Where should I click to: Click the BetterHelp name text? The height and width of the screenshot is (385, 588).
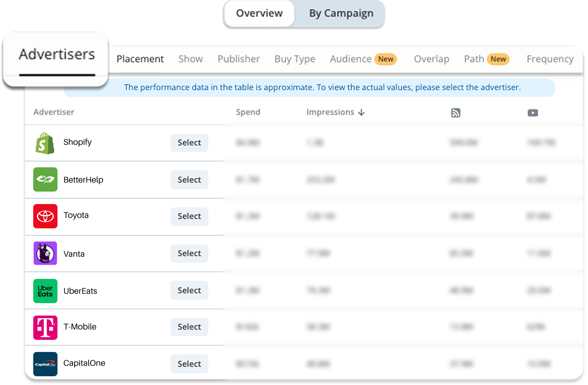[83, 180]
